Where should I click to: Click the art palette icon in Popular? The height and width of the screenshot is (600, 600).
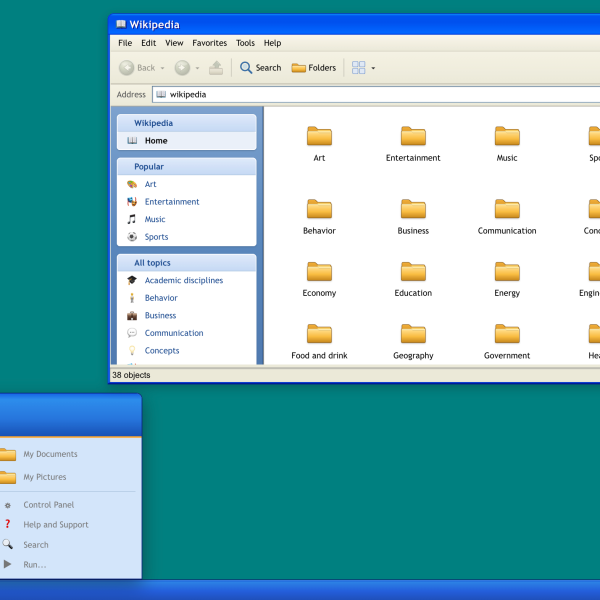coord(132,184)
